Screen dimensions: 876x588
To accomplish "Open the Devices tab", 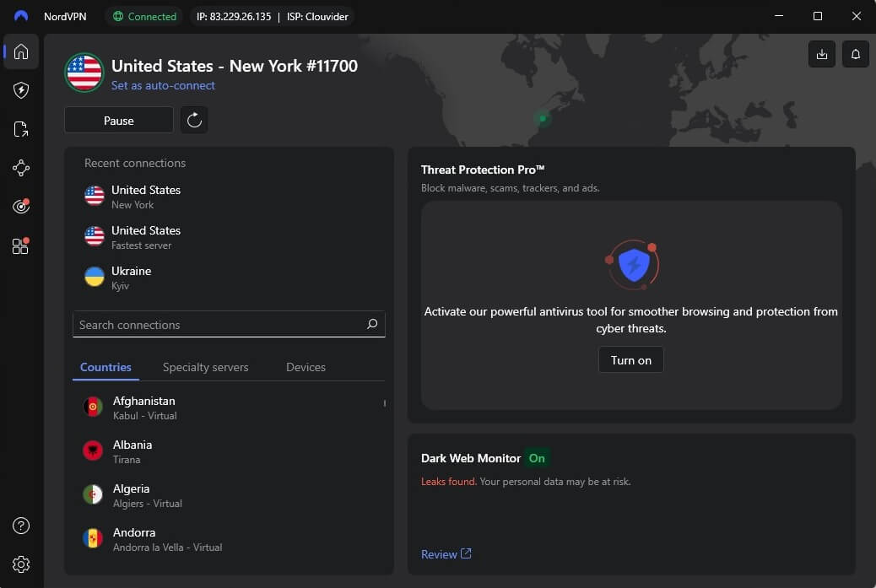I will pyautogui.click(x=306, y=367).
